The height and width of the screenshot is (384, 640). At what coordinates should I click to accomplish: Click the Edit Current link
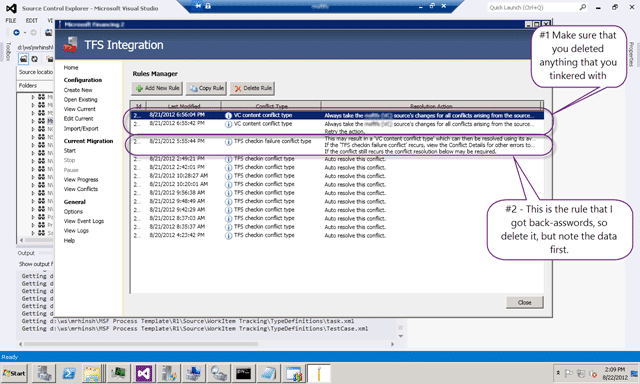click(78, 119)
